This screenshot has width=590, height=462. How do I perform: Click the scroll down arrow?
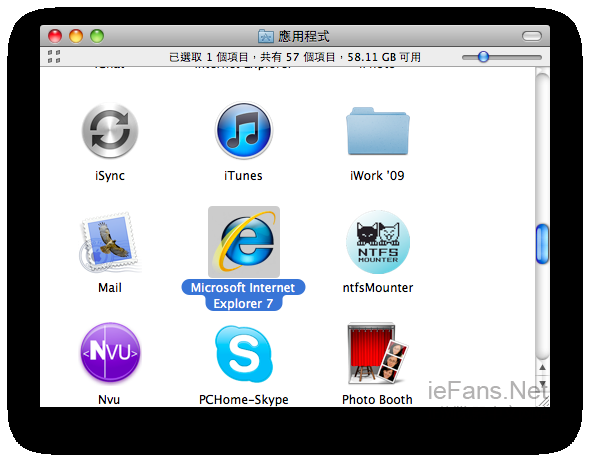542,384
